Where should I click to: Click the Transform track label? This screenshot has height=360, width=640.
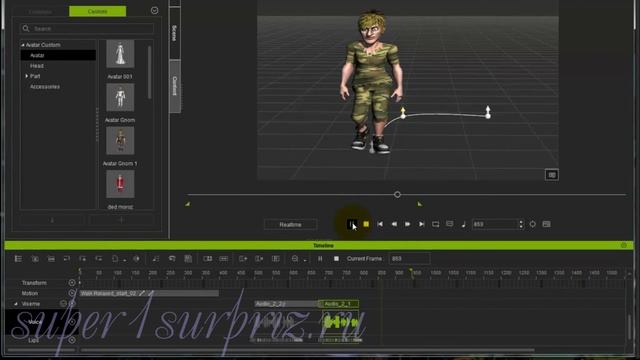point(34,283)
